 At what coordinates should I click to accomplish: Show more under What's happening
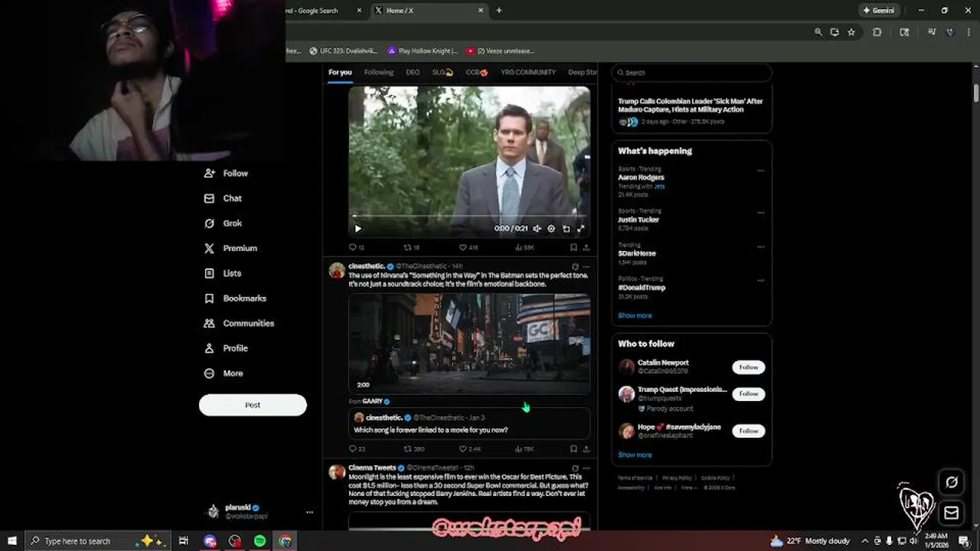[x=635, y=315]
